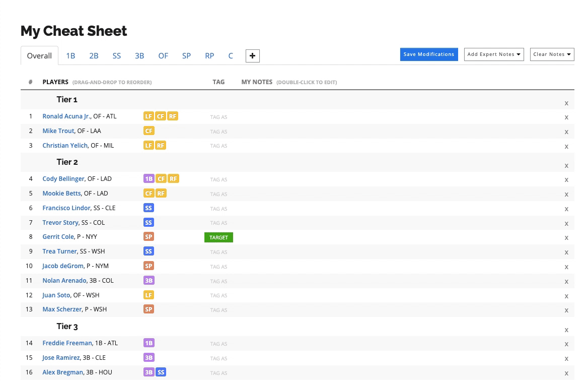Remove Juan Soto using the X
The width and height of the screenshot is (588, 382).
tap(566, 296)
